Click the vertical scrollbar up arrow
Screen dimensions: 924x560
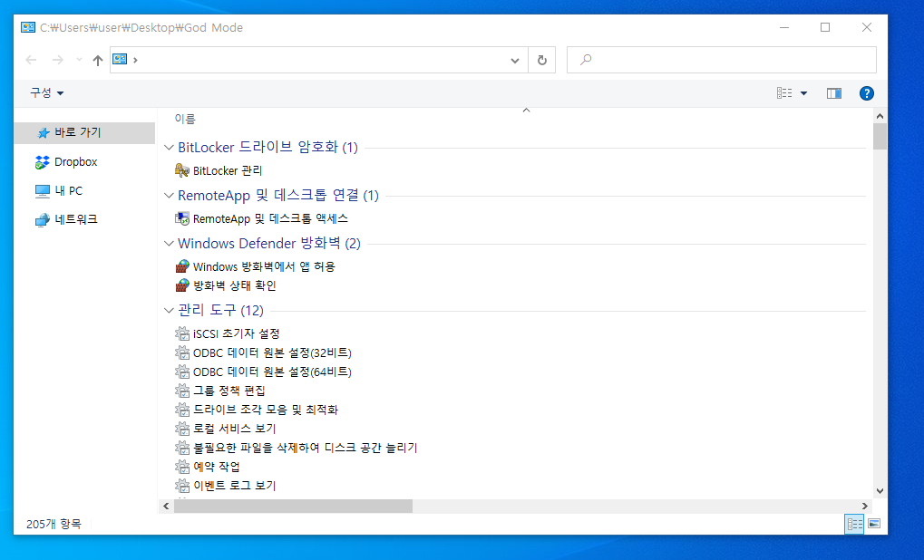pyautogui.click(x=880, y=116)
